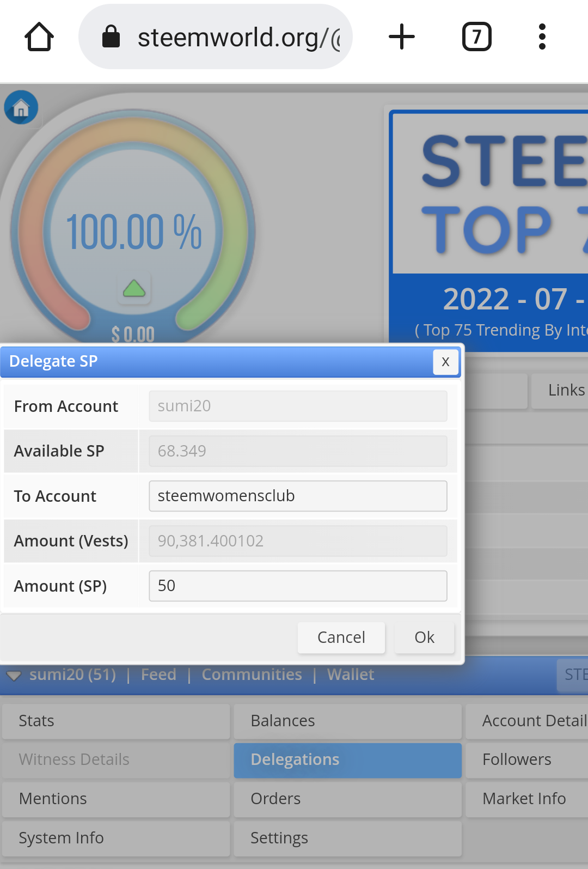The height and width of the screenshot is (869, 588).
Task: Open the tab switcher showing 7 tabs
Action: point(477,37)
